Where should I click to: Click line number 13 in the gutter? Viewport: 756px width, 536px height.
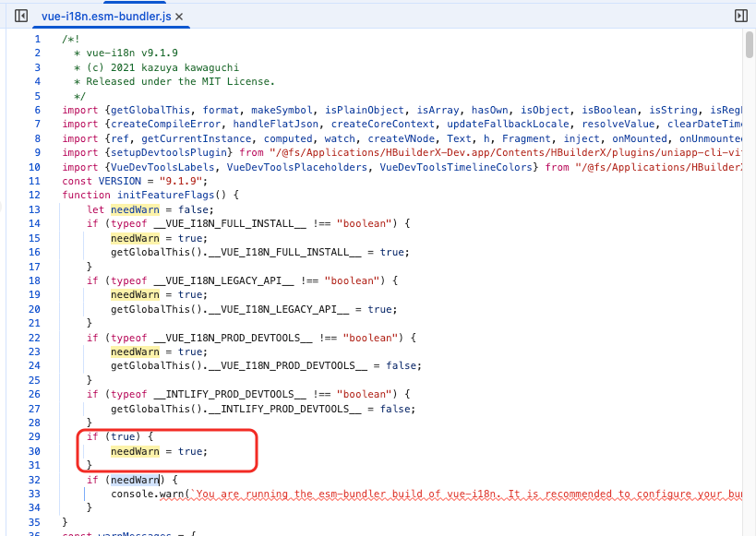tap(35, 209)
